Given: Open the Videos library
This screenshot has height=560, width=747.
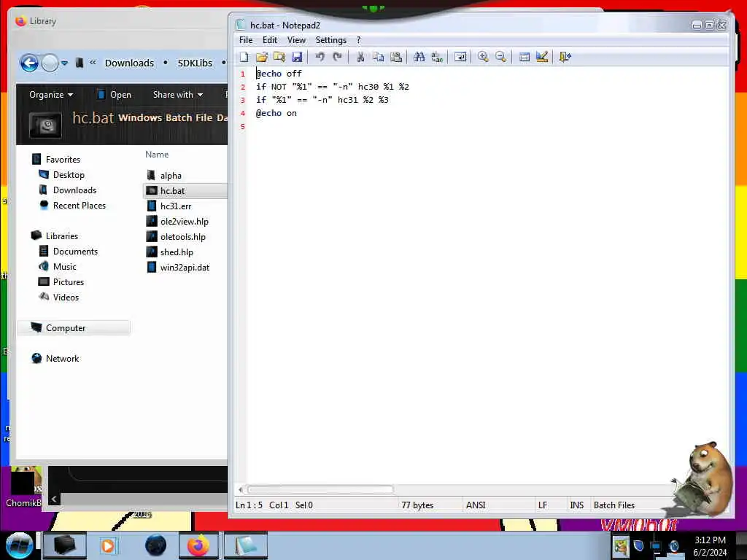Looking at the screenshot, I should click(66, 297).
